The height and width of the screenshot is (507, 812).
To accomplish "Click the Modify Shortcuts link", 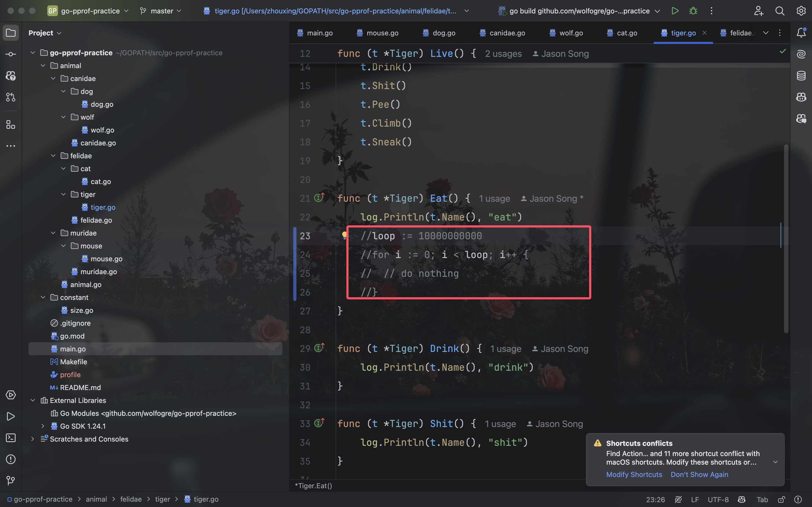I will [634, 475].
